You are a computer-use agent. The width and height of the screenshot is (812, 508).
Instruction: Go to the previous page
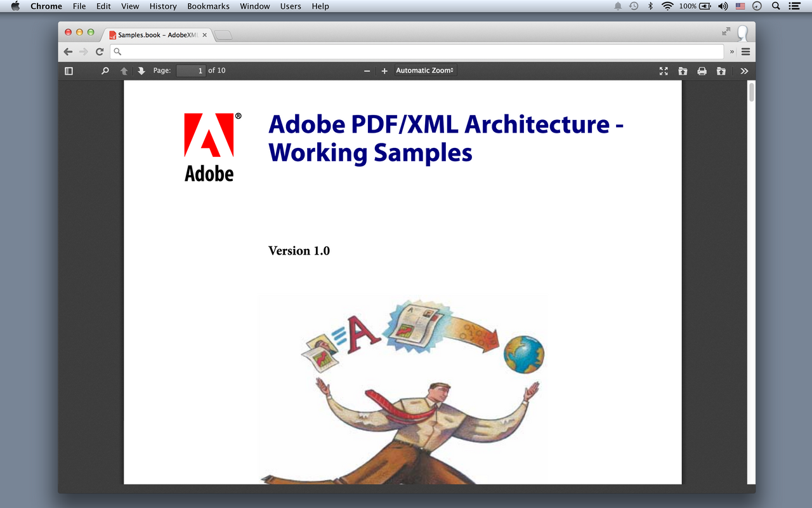pyautogui.click(x=124, y=70)
